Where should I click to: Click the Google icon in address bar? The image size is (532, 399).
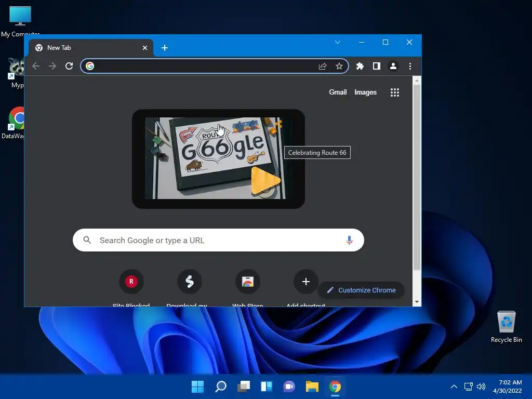(90, 66)
